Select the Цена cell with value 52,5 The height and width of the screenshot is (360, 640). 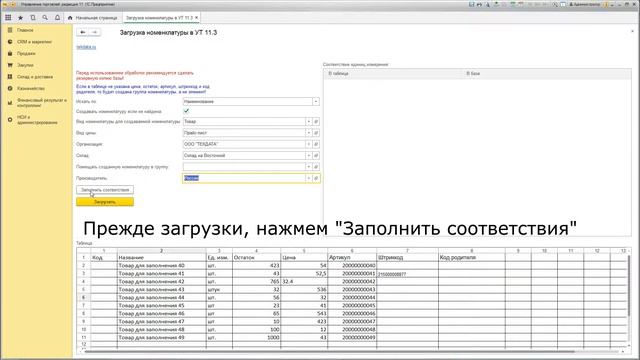pos(304,274)
